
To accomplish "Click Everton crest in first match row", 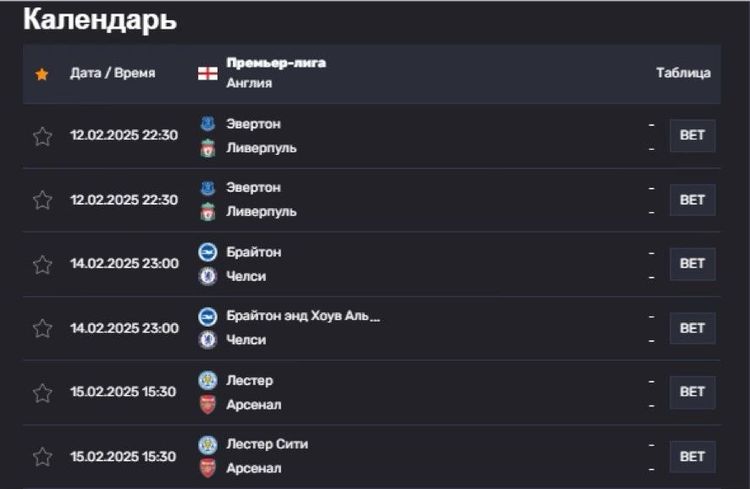I will [208, 124].
